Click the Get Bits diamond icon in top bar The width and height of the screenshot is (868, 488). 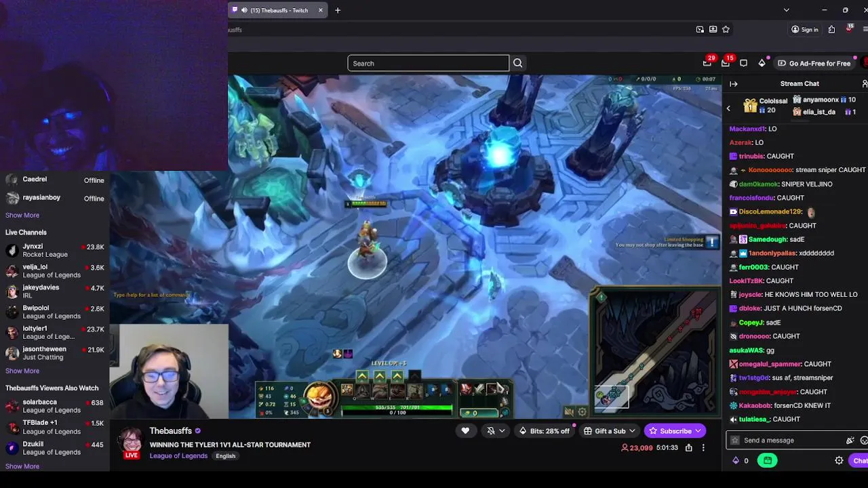pyautogui.click(x=762, y=63)
